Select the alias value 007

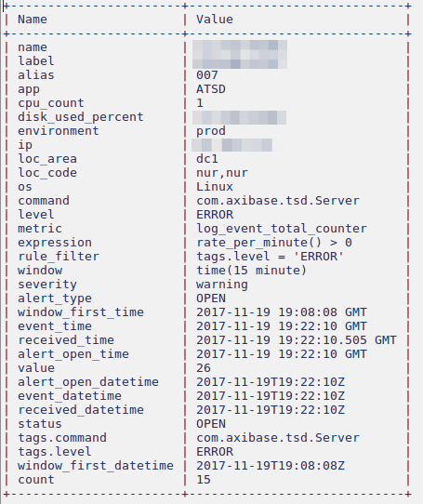(207, 75)
